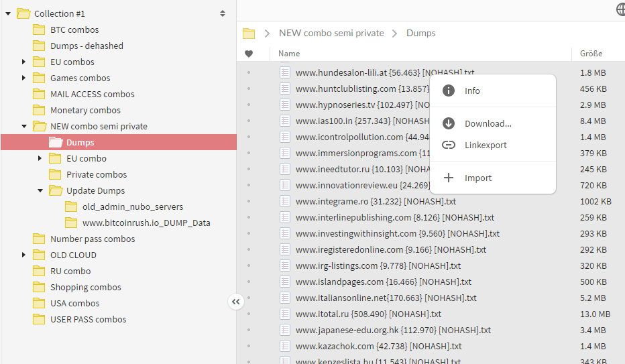
Task: Select file www.huntclublisting.com
Action: pyautogui.click(x=362, y=88)
